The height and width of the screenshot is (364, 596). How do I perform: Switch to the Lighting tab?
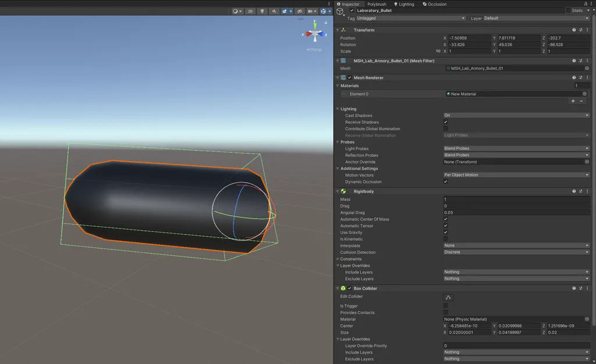(404, 4)
